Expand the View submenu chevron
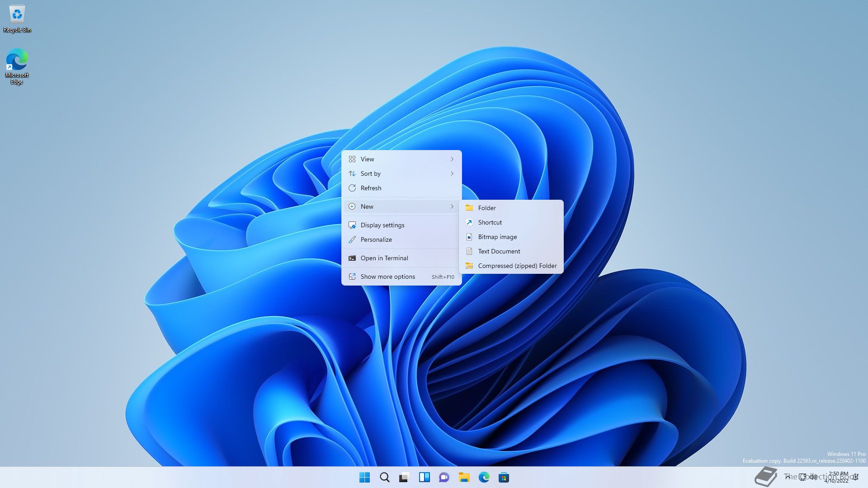 [x=452, y=159]
